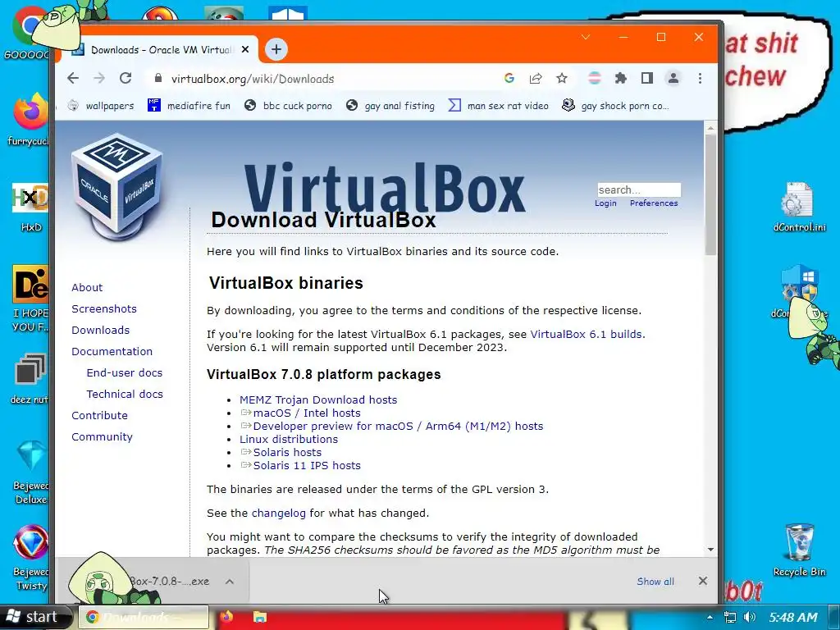Click the page scrollbar down arrow
Image resolution: width=840 pixels, height=630 pixels.
(710, 550)
